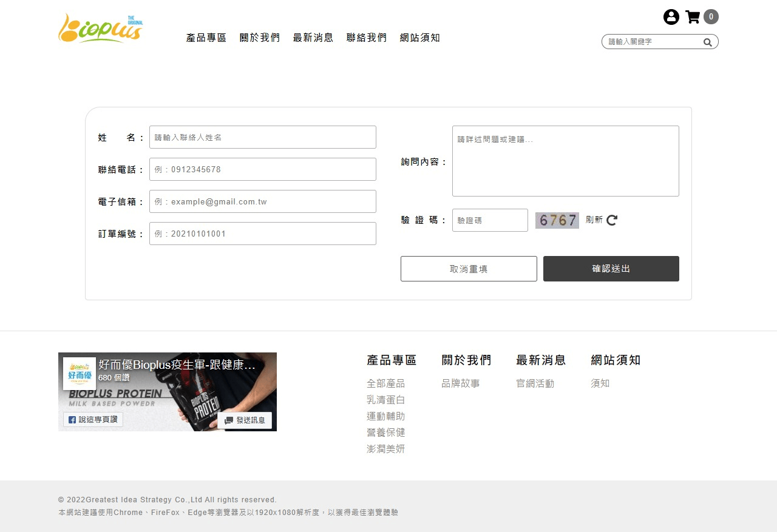
Task: Click the Bioplus logo in header
Action: pos(101,29)
